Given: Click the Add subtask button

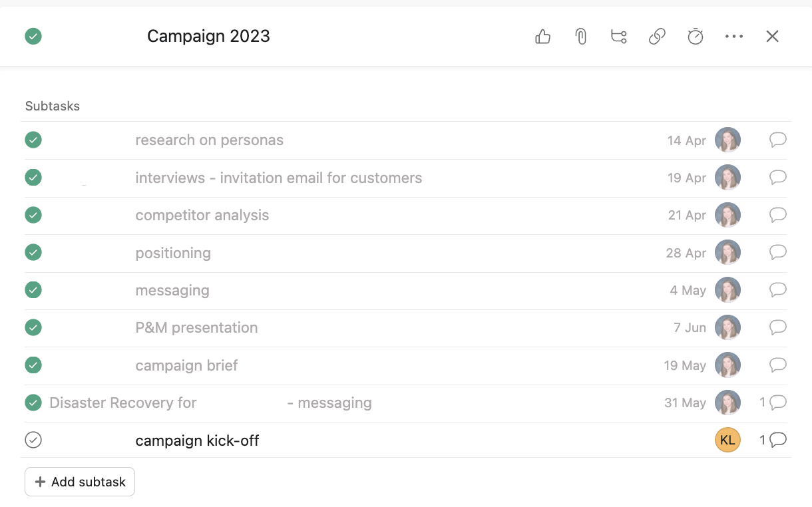Looking at the screenshot, I should point(79,481).
